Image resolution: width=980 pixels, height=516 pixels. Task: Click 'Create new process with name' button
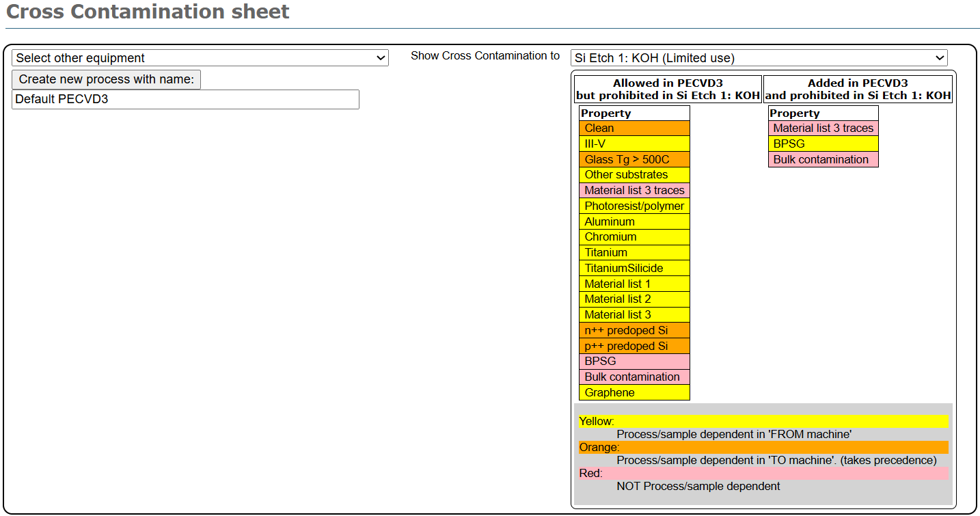106,79
